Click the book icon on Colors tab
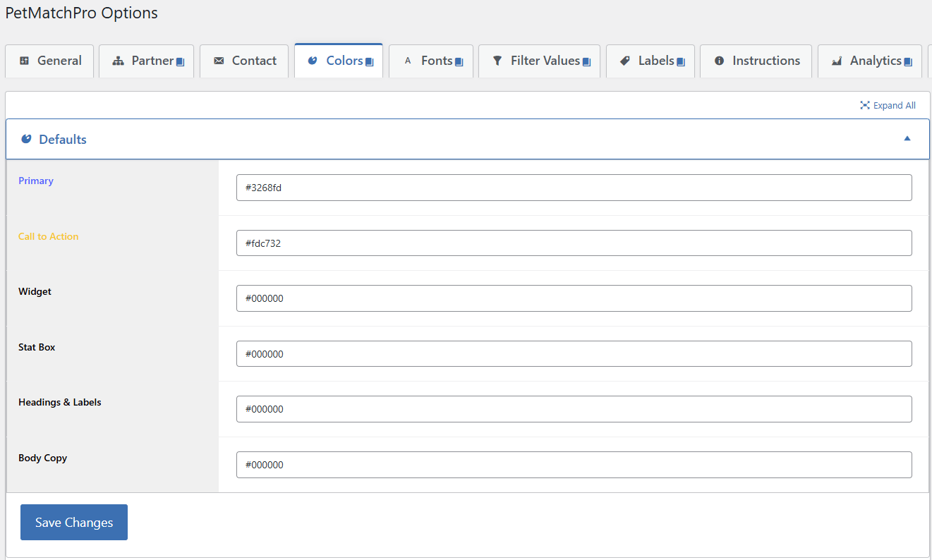Screen dimensions: 932x560 coord(370,62)
